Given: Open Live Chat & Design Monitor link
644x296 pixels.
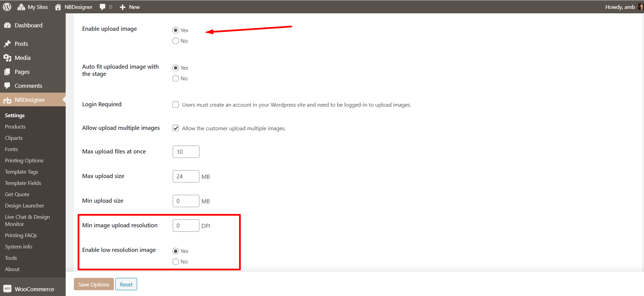Looking at the screenshot, I should 27,220.
